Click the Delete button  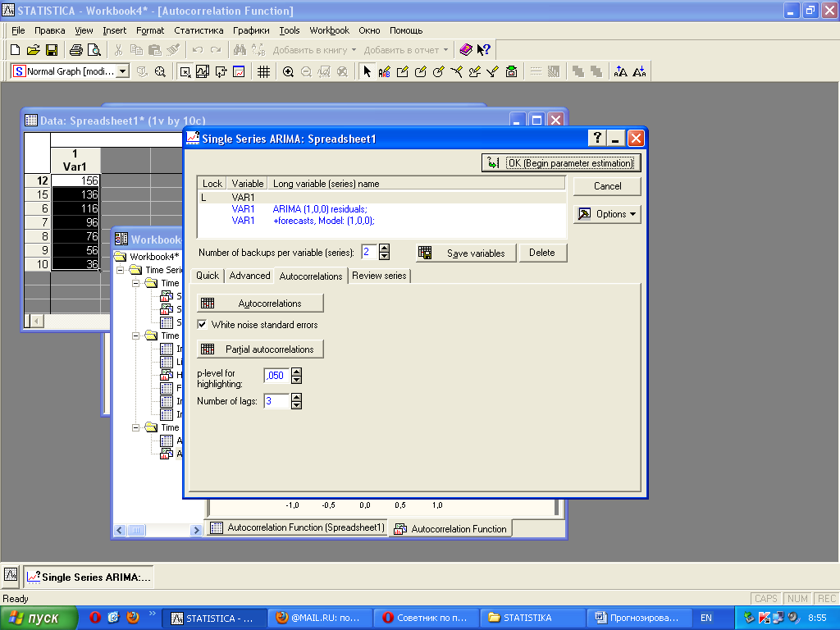(x=542, y=253)
